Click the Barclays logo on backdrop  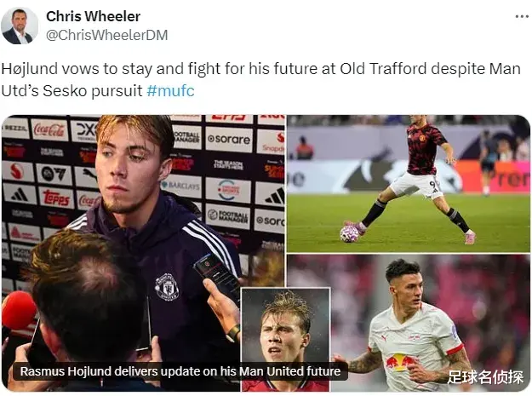[181, 186]
